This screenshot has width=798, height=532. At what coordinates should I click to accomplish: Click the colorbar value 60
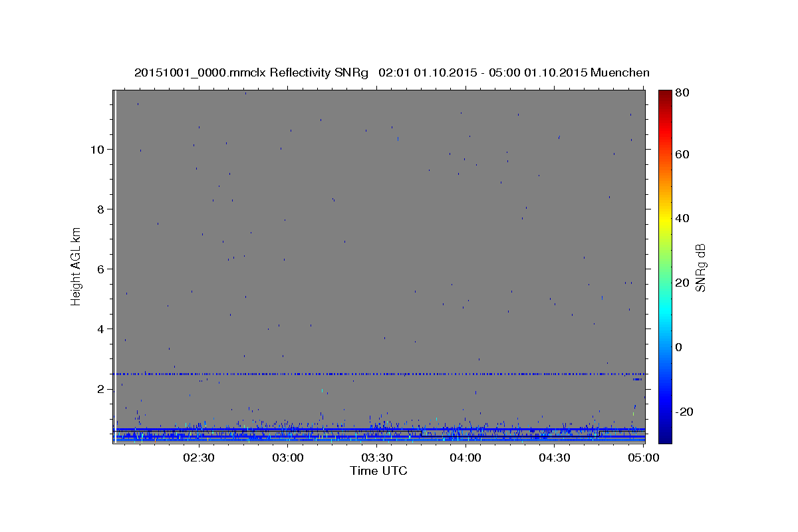coord(682,154)
